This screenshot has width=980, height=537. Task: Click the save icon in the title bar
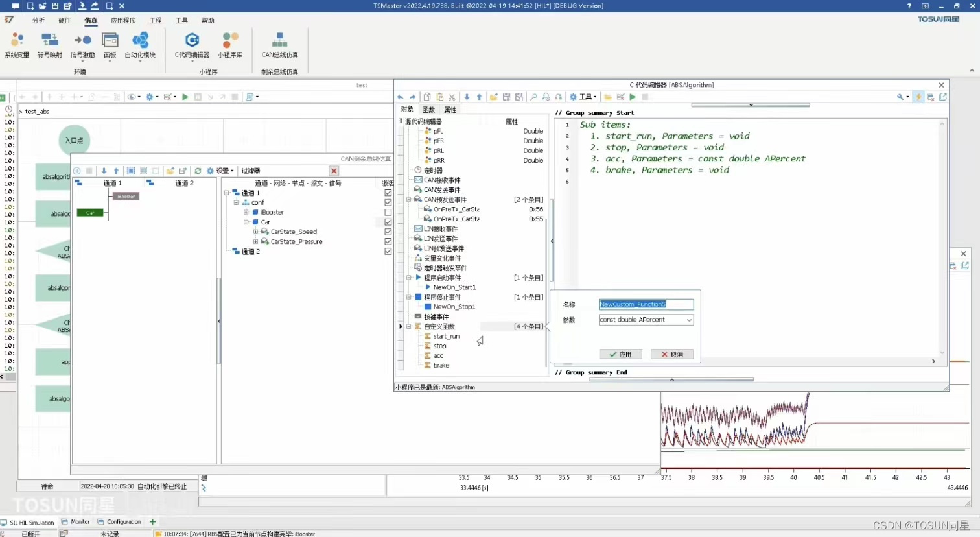pyautogui.click(x=55, y=6)
